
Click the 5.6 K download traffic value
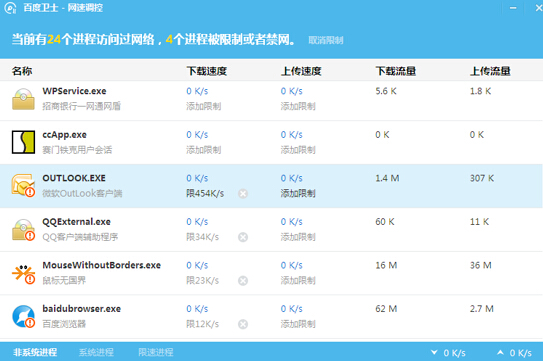click(x=386, y=91)
